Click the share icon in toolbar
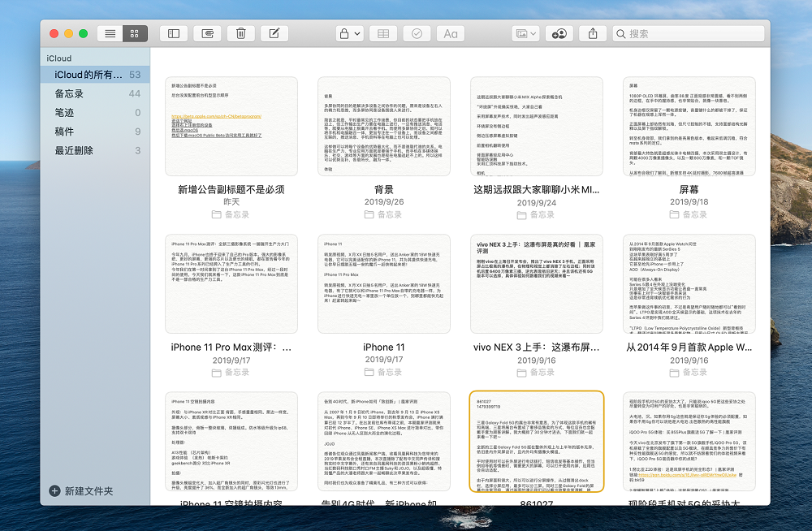The image size is (812, 531). [593, 33]
